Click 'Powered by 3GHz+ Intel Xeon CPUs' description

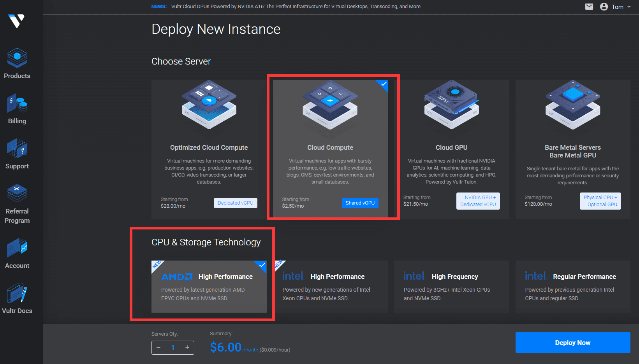447,290
